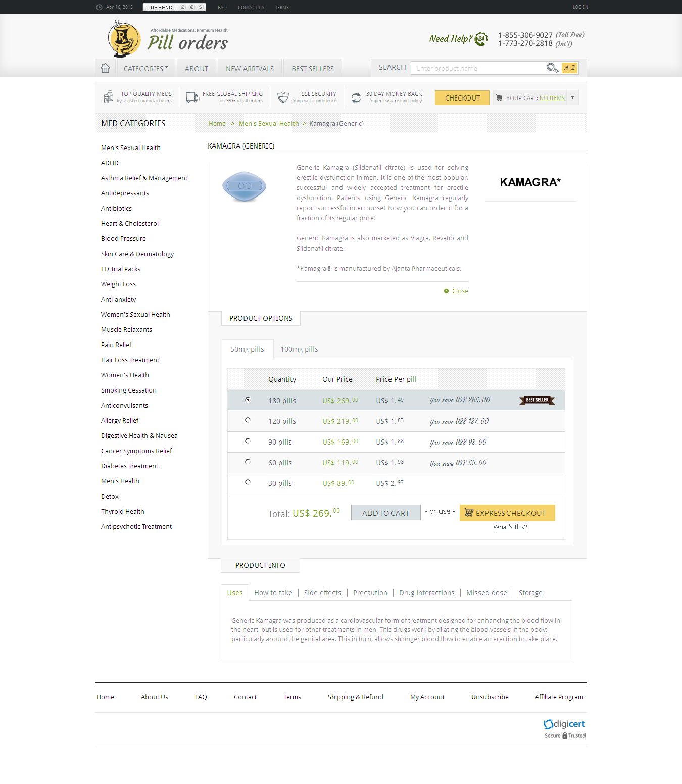The height and width of the screenshot is (784, 682).
Task: Click the Product Info section header
Action: click(x=260, y=565)
